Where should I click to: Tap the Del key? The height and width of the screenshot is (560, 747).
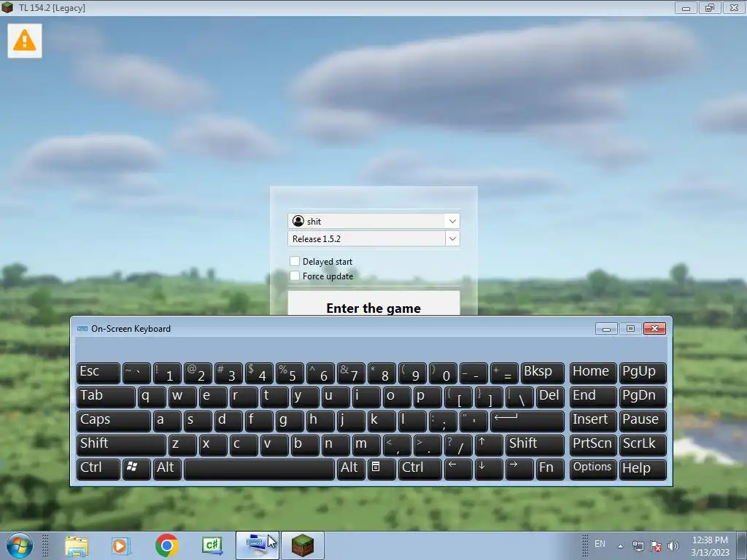[x=550, y=397]
